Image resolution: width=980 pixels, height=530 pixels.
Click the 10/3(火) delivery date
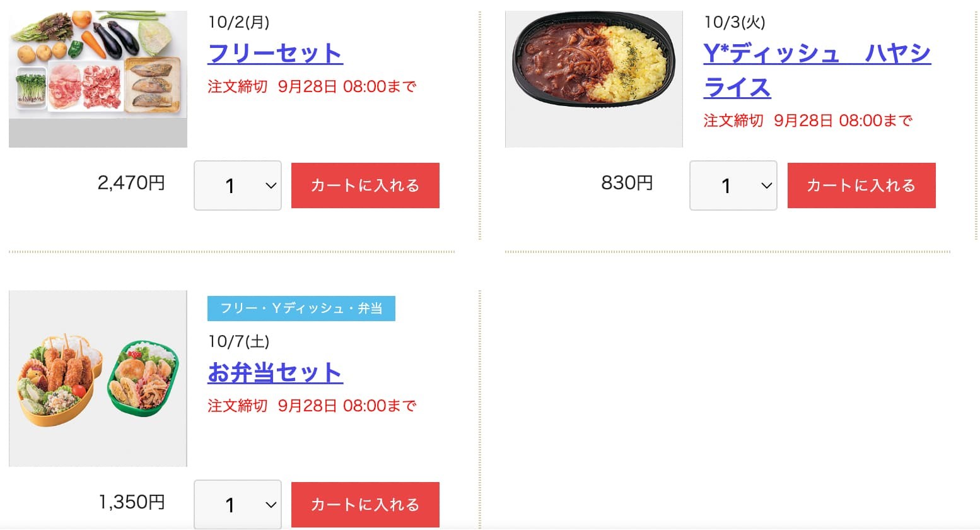click(x=734, y=22)
